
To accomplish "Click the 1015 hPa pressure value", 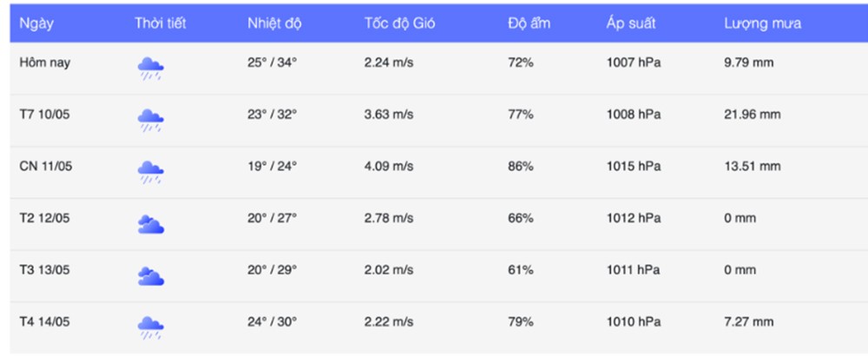I will point(634,166).
